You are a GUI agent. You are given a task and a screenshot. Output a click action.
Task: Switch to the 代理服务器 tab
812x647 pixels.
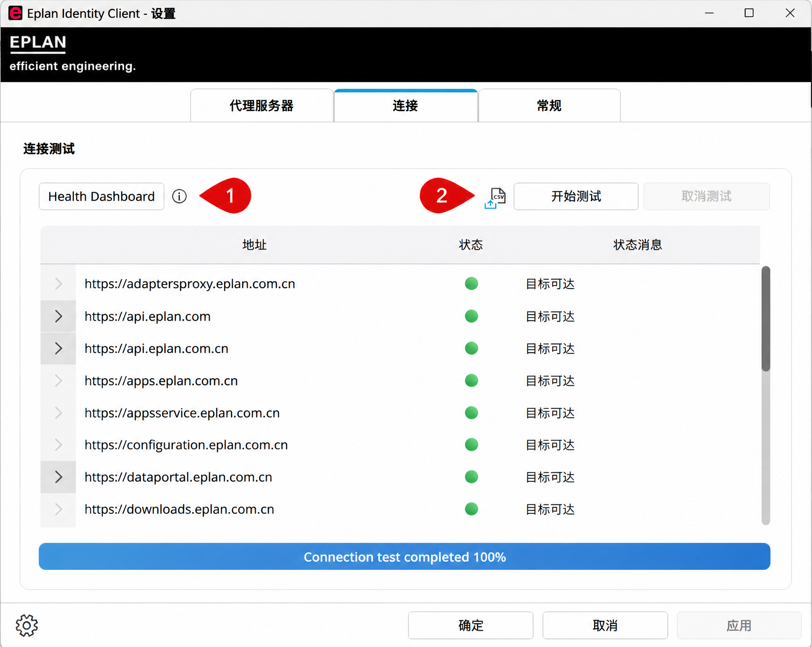tap(262, 105)
